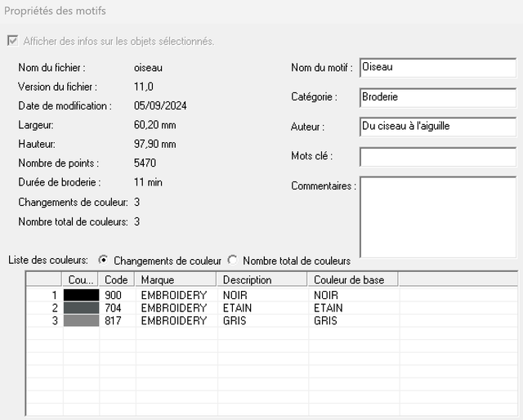Click the 'Marque' column header

point(176,279)
